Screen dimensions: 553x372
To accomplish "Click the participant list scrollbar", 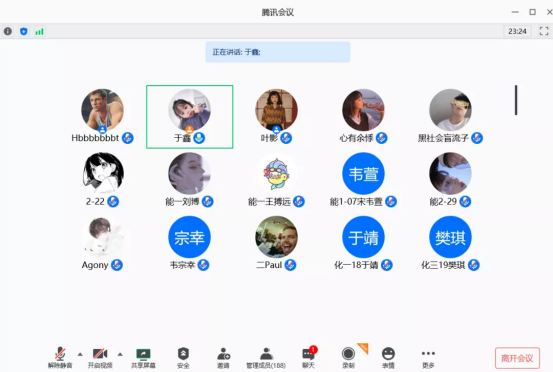I will (516, 100).
